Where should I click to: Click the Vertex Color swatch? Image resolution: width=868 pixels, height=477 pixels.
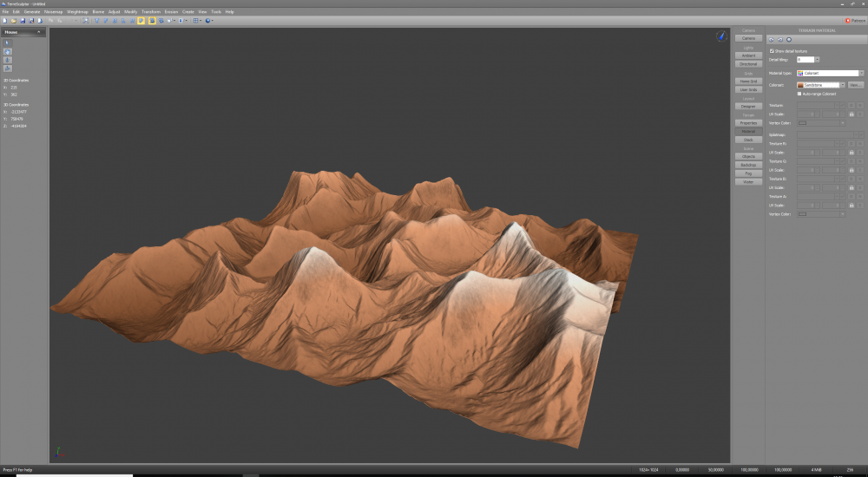coord(803,123)
